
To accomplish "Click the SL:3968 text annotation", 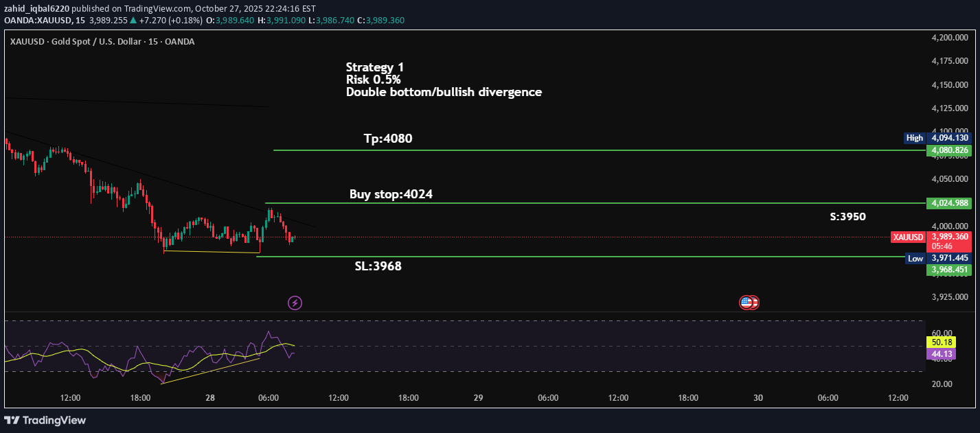I will 378,267.
